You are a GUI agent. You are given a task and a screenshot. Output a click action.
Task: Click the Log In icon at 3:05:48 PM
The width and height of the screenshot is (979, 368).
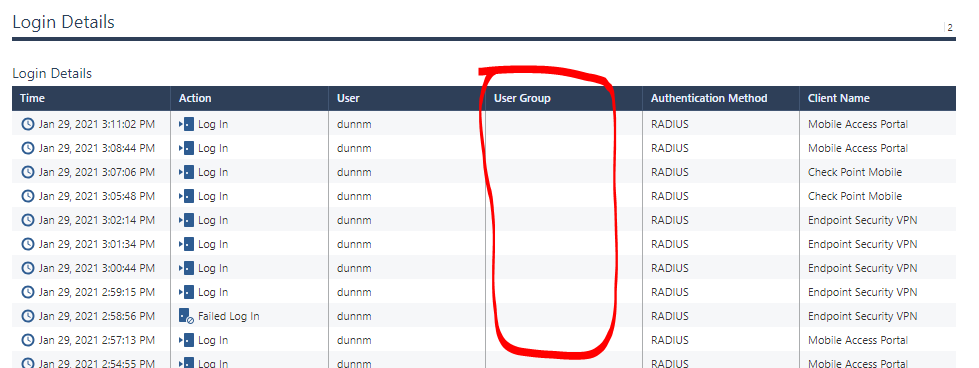coord(187,196)
